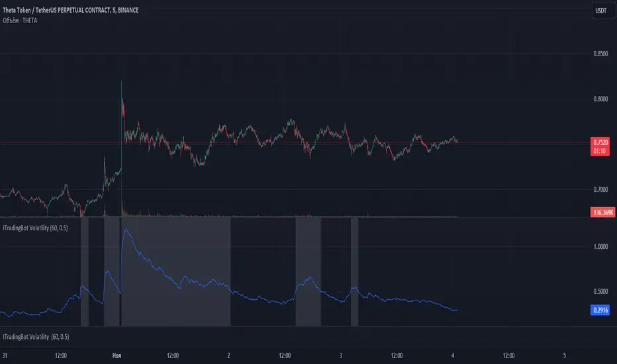Click the date label 31 on time axis

point(5,356)
